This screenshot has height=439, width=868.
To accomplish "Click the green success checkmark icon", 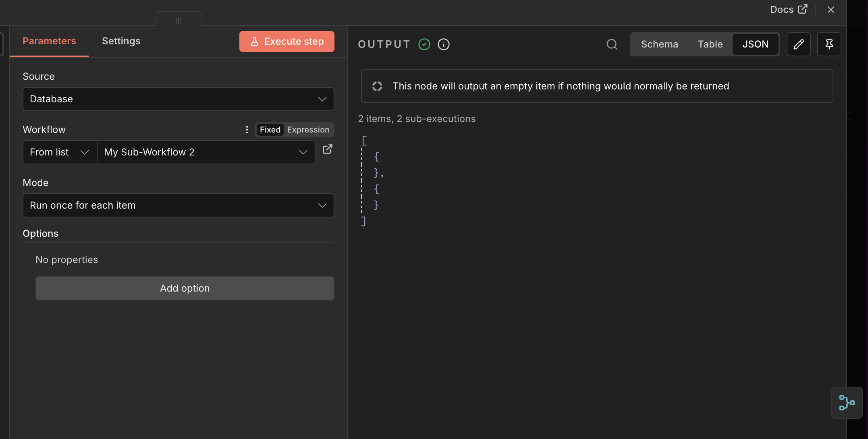I will [424, 44].
